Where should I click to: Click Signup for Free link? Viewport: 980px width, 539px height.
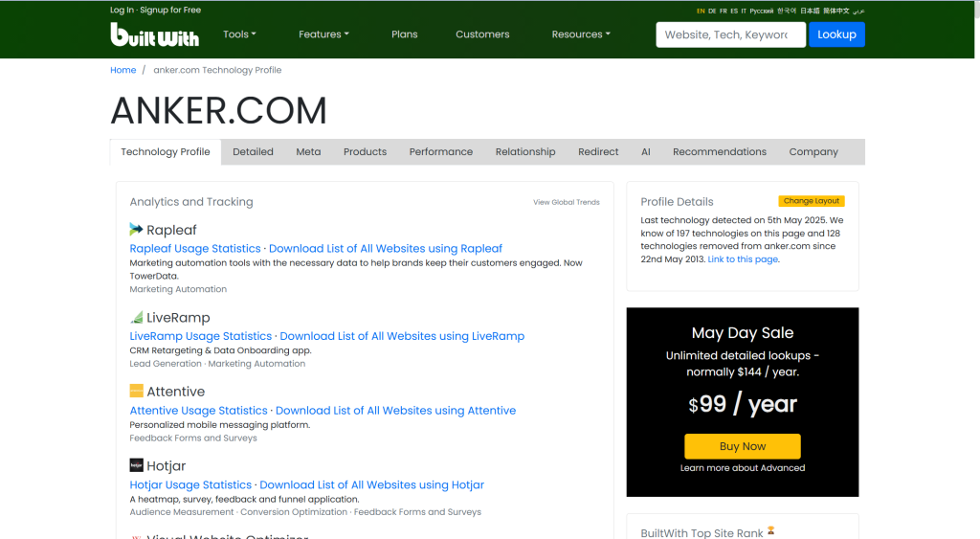pyautogui.click(x=170, y=10)
